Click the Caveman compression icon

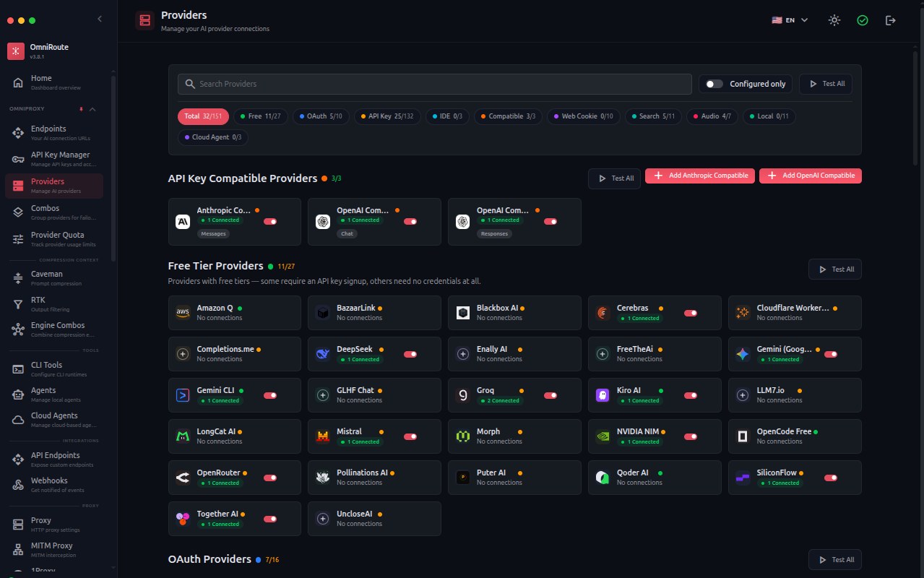point(18,278)
